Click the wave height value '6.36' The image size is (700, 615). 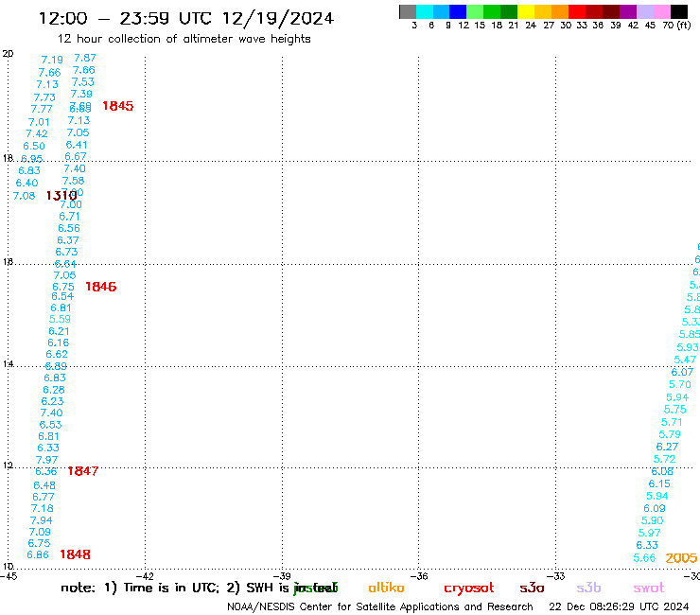(46, 471)
